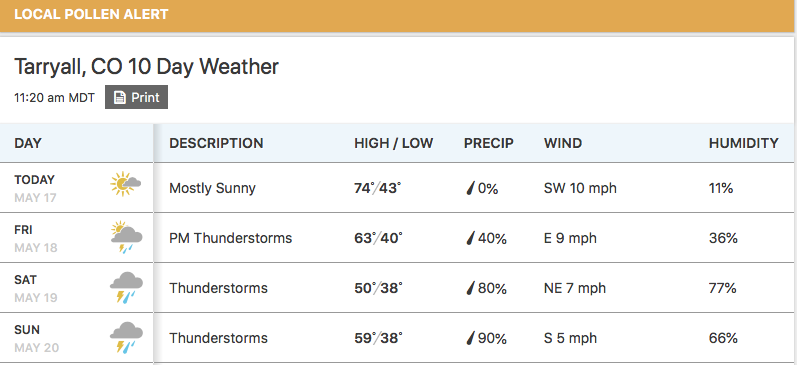Click the raindrop icon beside 0% precipitation
The height and width of the screenshot is (365, 797).
(470, 189)
